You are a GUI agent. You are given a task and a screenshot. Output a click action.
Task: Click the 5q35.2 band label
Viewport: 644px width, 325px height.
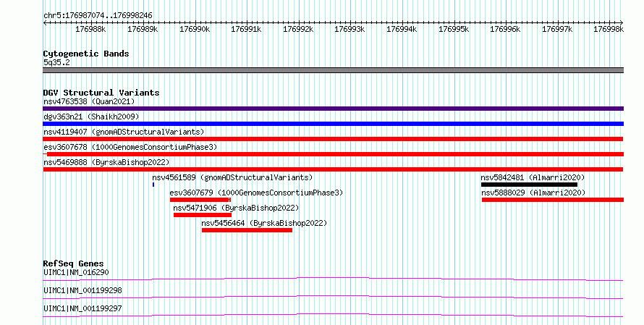click(56, 62)
